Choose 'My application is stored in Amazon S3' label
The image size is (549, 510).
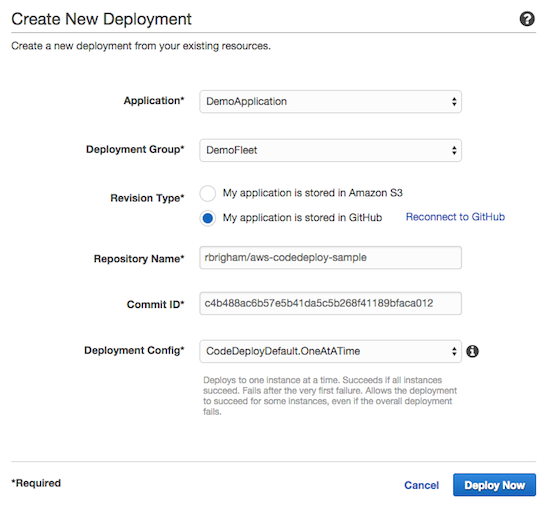pos(313,193)
